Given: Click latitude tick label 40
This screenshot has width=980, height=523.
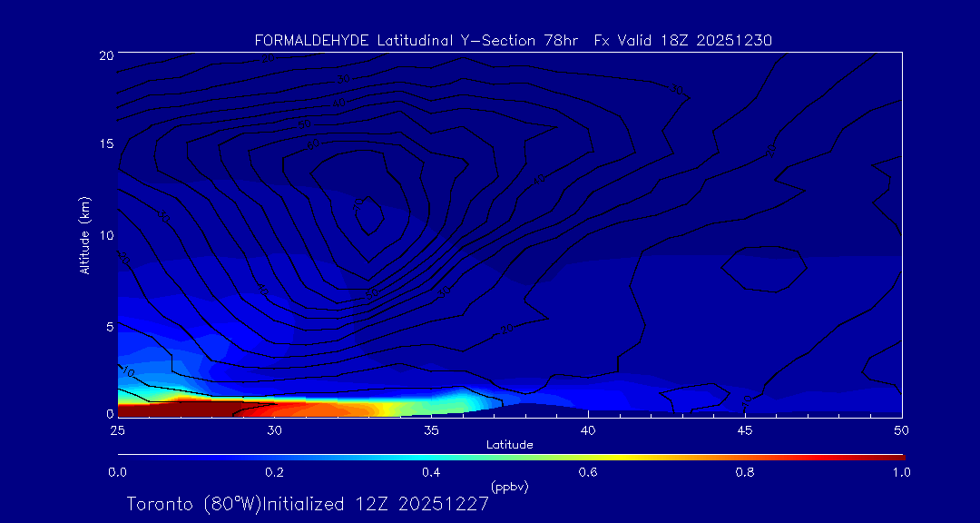Looking at the screenshot, I should click(588, 429).
